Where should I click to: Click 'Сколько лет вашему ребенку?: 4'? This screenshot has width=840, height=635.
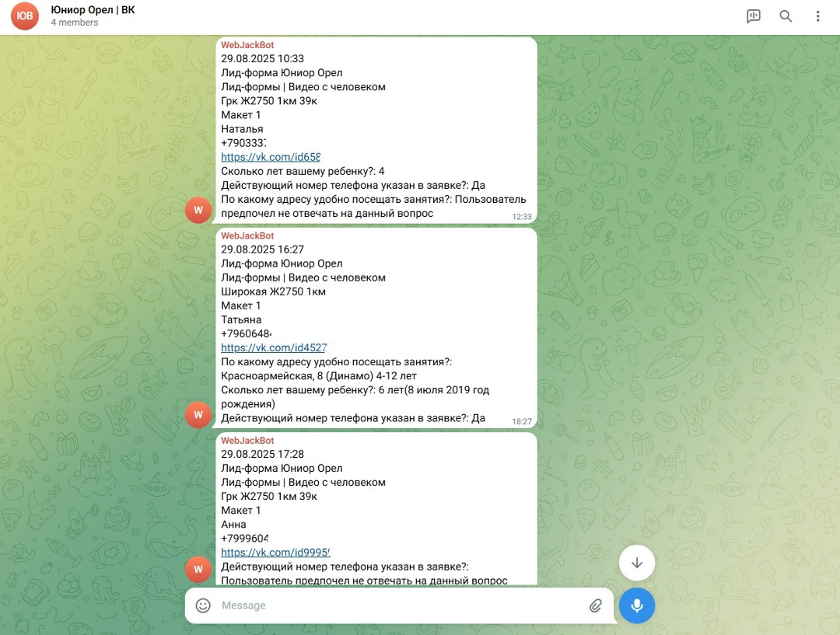coord(303,171)
